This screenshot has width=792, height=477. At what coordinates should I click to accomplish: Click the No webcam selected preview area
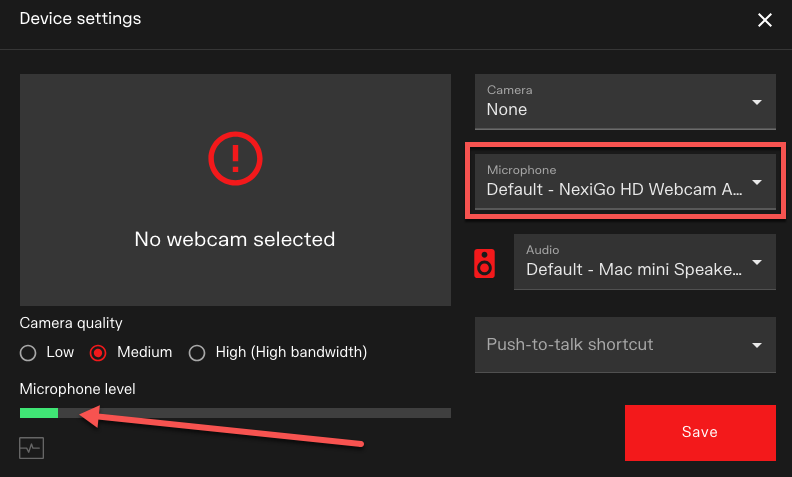tap(235, 190)
